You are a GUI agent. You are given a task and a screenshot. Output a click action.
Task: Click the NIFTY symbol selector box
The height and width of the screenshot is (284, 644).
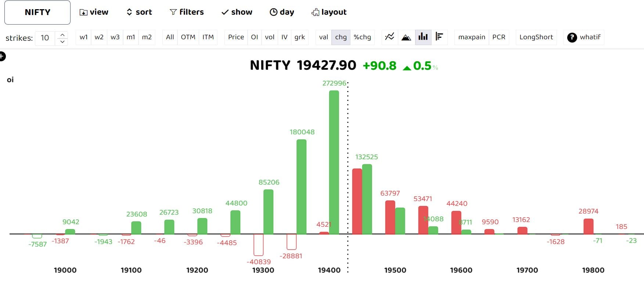(x=37, y=12)
